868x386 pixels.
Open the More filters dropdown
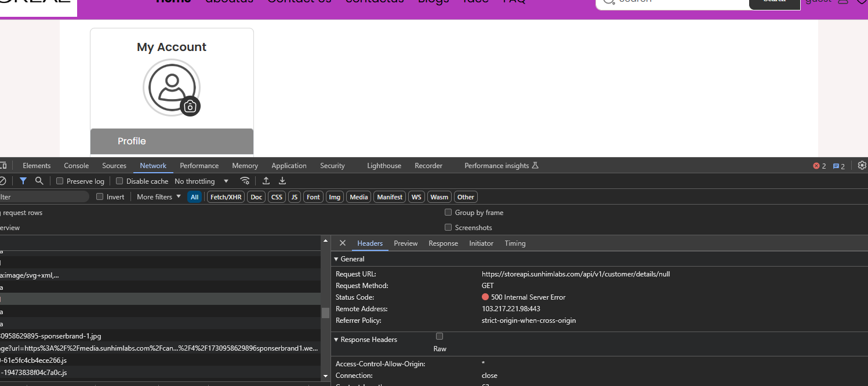tap(159, 196)
